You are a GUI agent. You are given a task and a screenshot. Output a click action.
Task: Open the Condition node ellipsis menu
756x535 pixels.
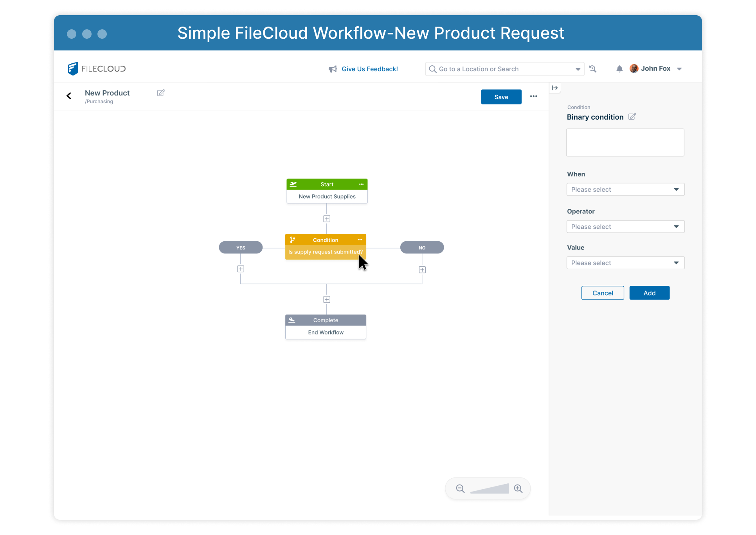(360, 240)
